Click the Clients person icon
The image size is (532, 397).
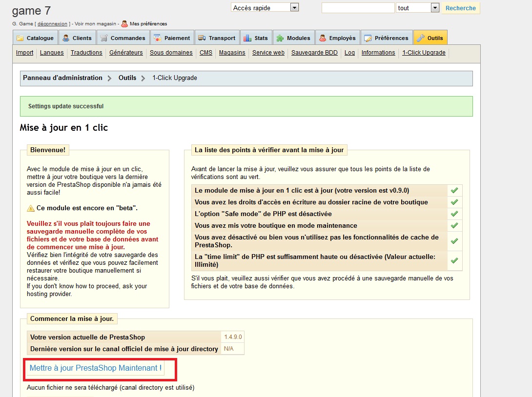pos(66,38)
